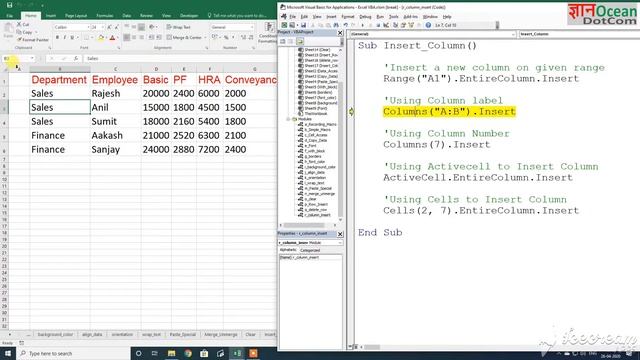Open the Excel File tab

9,16
